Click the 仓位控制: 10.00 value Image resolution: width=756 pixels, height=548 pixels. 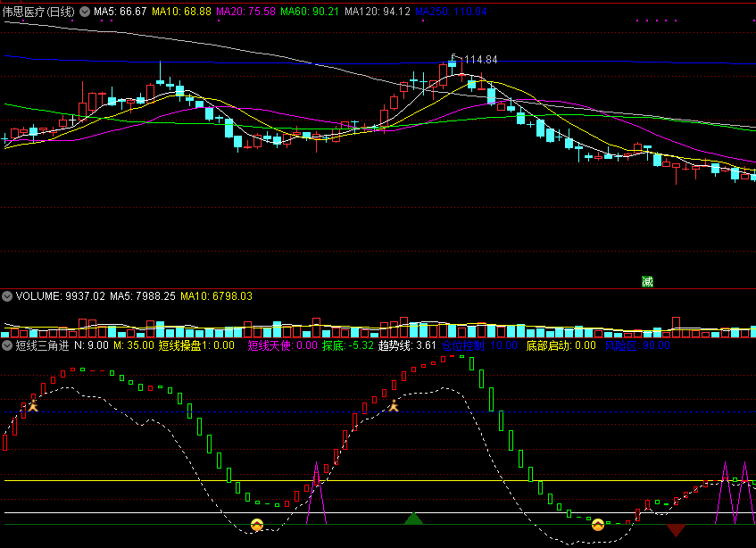479,345
